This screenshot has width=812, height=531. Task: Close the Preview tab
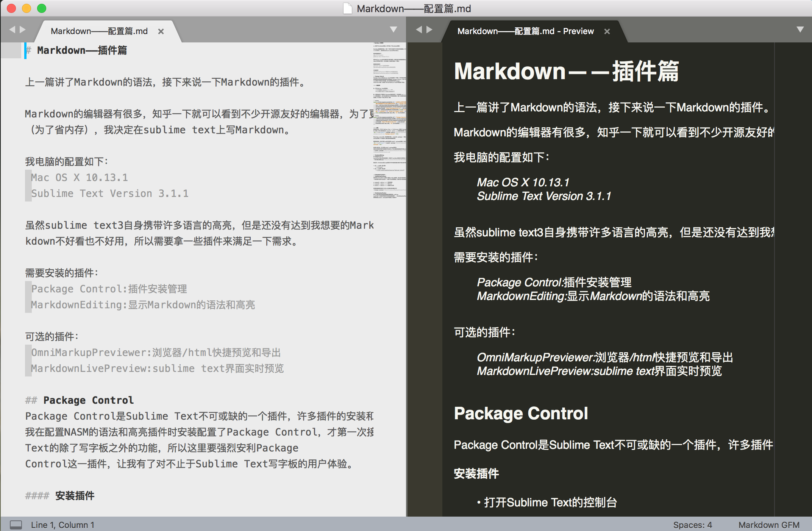tap(607, 31)
